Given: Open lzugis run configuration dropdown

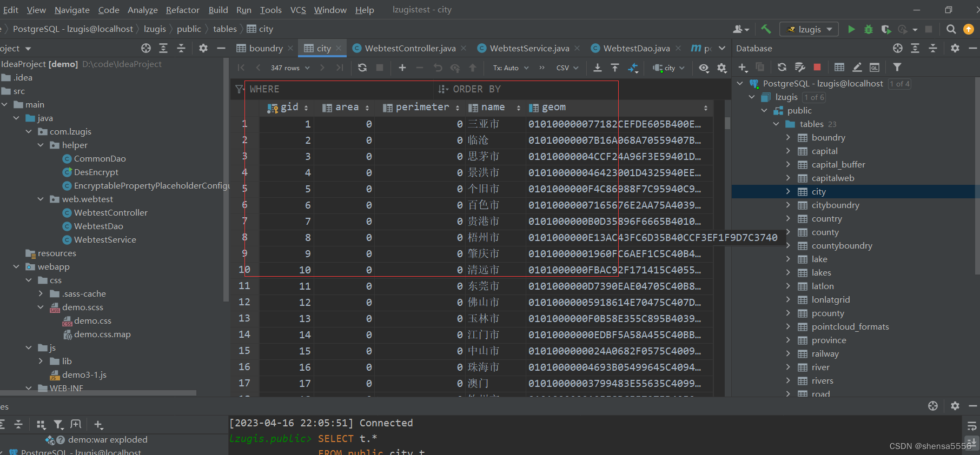Looking at the screenshot, I should (x=809, y=29).
